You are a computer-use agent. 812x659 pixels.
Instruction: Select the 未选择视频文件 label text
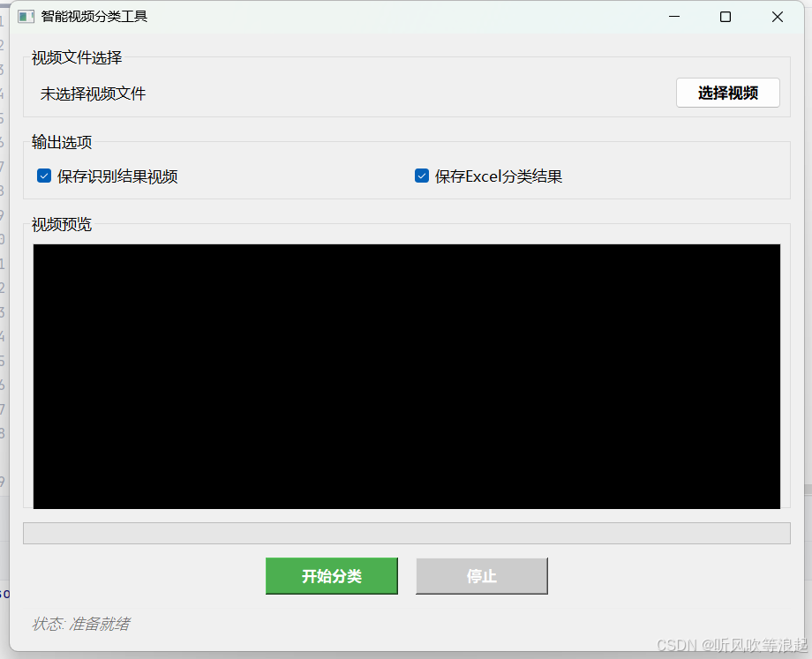click(x=94, y=94)
